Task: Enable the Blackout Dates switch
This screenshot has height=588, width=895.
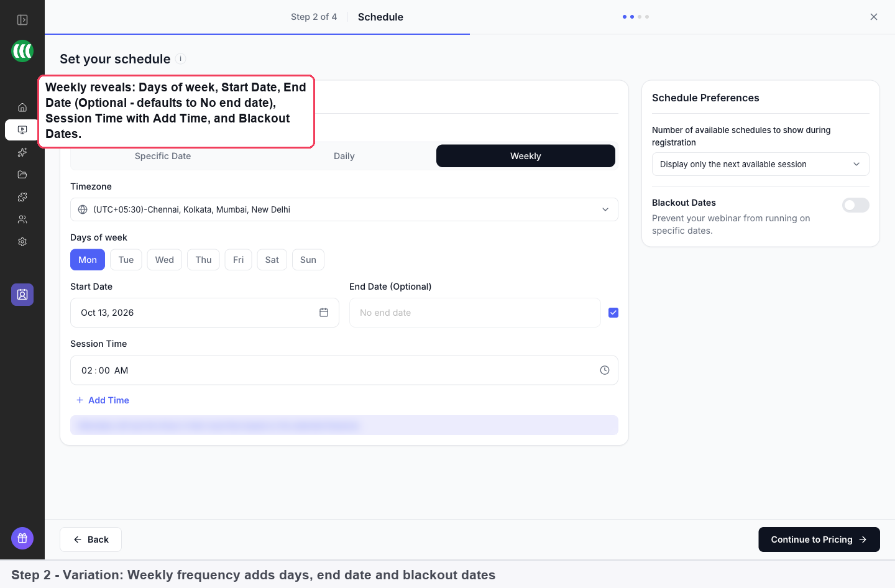Action: [856, 205]
